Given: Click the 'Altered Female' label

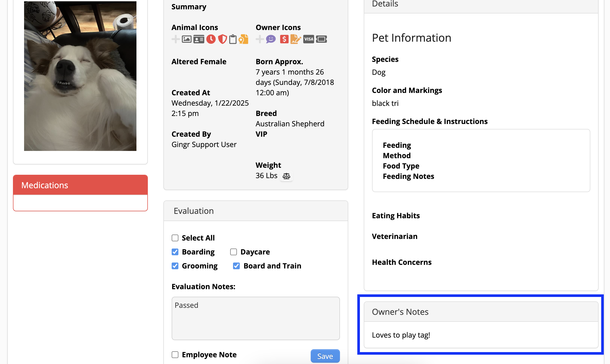Looking at the screenshot, I should click(199, 62).
